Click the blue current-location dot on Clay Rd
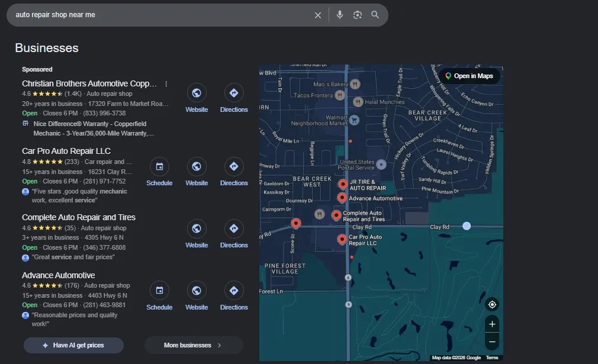Viewport: 598px width, 364px height. coord(467,226)
